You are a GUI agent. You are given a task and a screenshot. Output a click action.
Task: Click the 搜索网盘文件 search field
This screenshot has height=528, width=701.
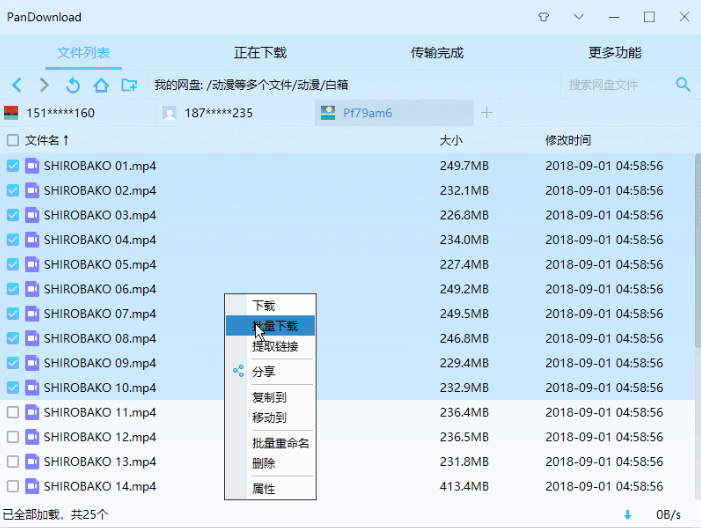coord(617,84)
